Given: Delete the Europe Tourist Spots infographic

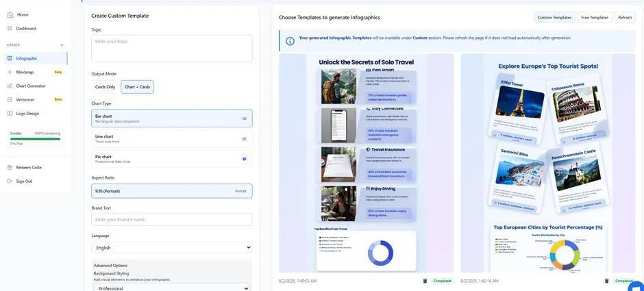Looking at the screenshot, I should coord(606,281).
